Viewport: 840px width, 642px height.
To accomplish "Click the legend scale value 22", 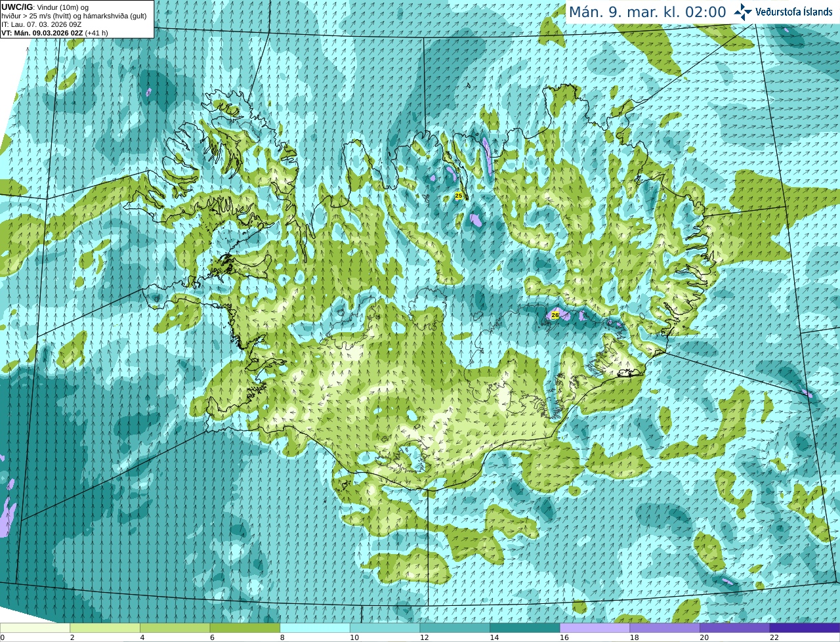I will point(774,637).
